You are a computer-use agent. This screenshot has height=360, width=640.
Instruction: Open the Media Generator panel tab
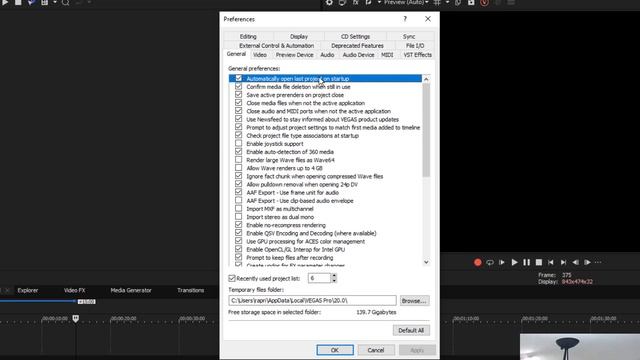pos(131,290)
